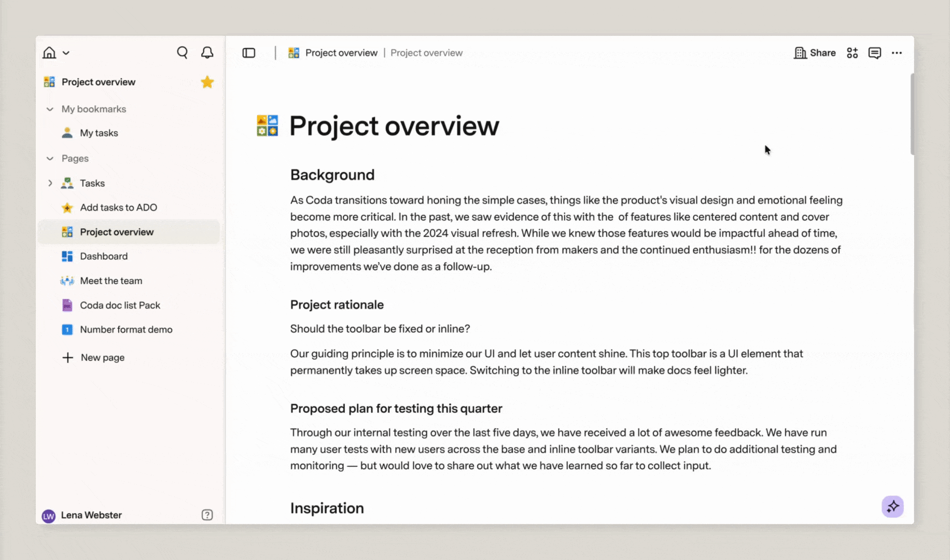Image resolution: width=950 pixels, height=560 pixels.
Task: Collapse the My bookmarks section
Action: point(50,109)
